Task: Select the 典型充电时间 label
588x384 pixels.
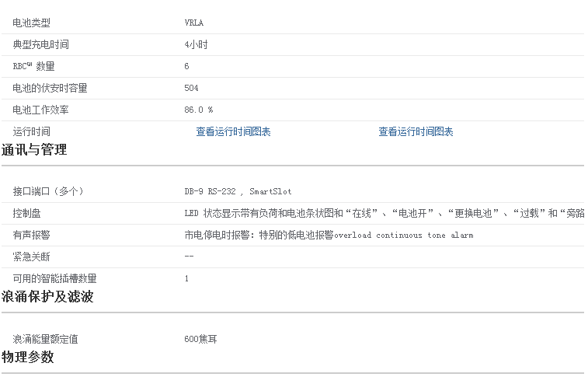Action: point(41,45)
